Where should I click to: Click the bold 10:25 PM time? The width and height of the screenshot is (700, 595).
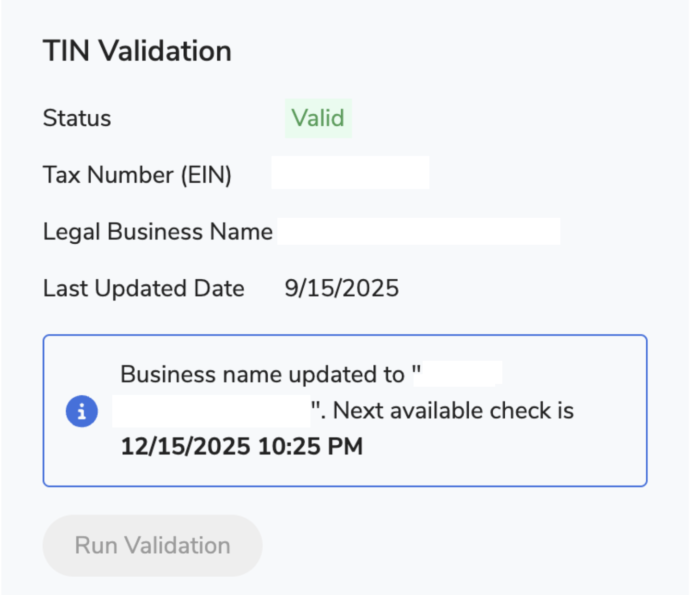(x=310, y=447)
